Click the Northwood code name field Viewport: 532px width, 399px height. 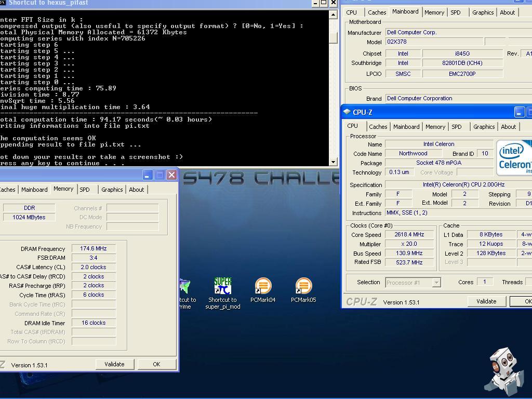[x=413, y=153]
